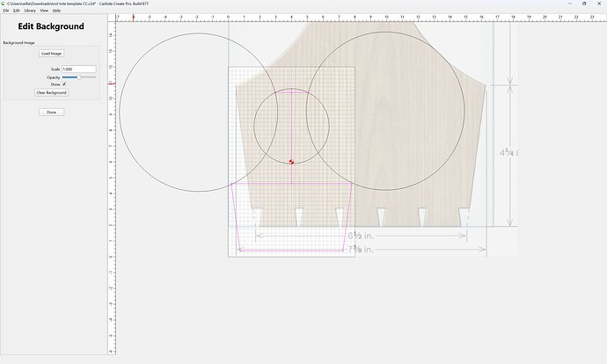Open the Help menu
The height and width of the screenshot is (364, 607).
click(x=56, y=11)
